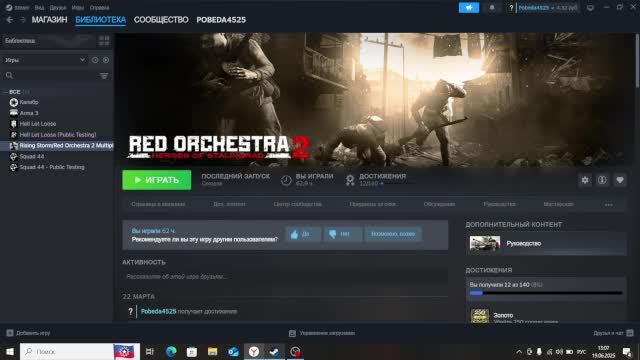Click the maybe later button
This screenshot has width=640, height=360.
click(x=393, y=234)
